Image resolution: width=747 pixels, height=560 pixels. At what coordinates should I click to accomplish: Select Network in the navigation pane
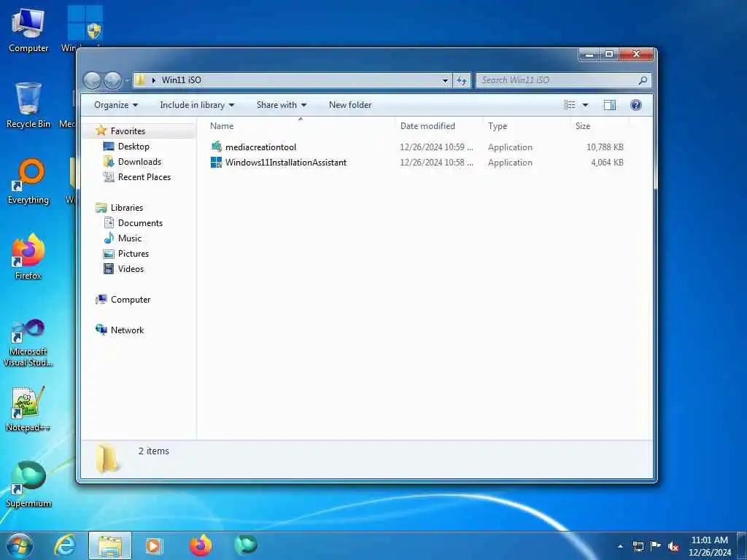click(127, 330)
